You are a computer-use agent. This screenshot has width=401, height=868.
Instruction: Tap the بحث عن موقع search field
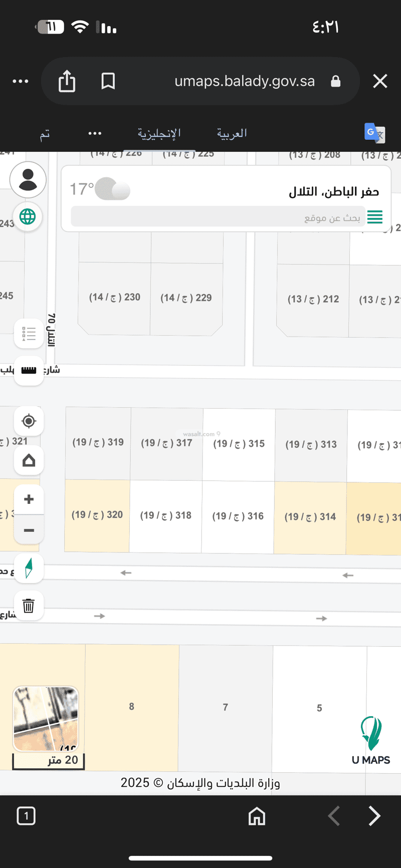point(218,217)
